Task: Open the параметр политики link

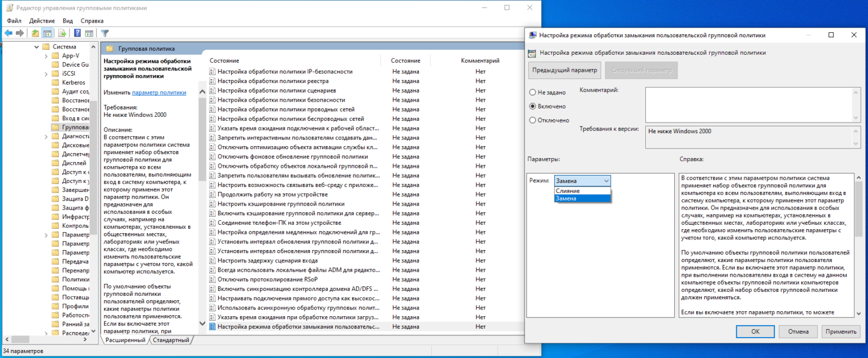Action: [159, 93]
